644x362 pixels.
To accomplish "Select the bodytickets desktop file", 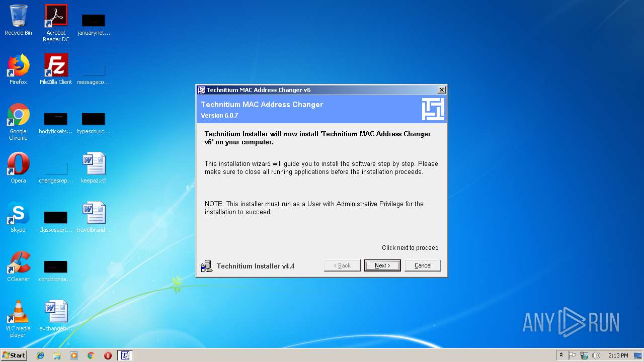I will pos(56,123).
